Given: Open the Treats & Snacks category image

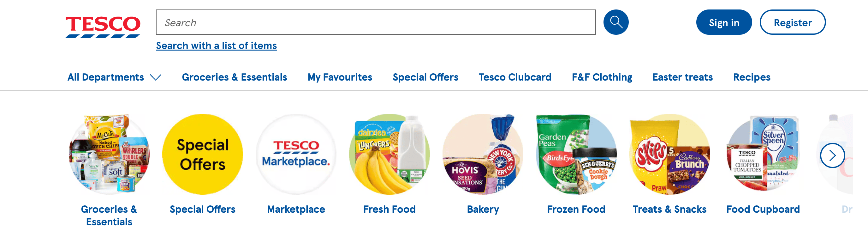Looking at the screenshot, I should click(x=669, y=154).
